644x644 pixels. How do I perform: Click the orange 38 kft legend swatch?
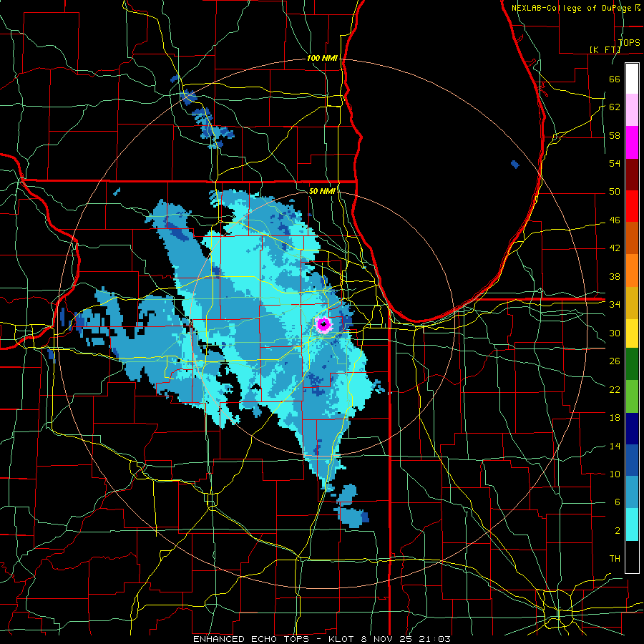pyautogui.click(x=632, y=270)
